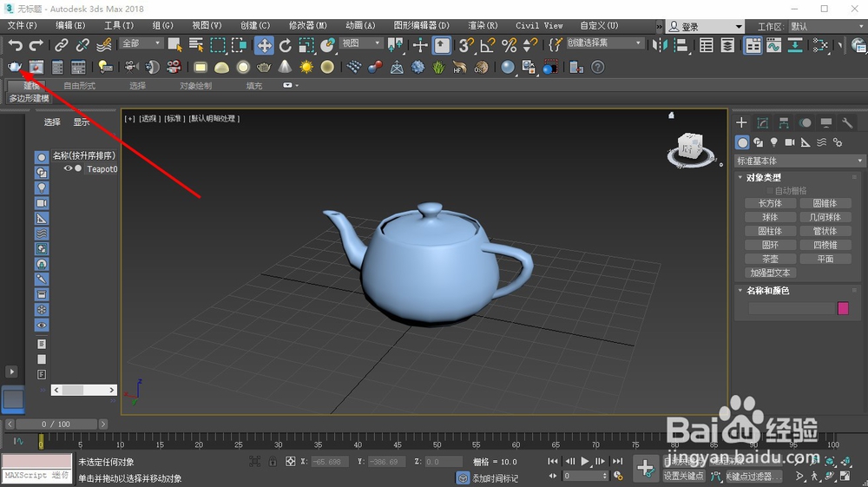
Task: Click the Redo arrow icon
Action: [x=36, y=45]
